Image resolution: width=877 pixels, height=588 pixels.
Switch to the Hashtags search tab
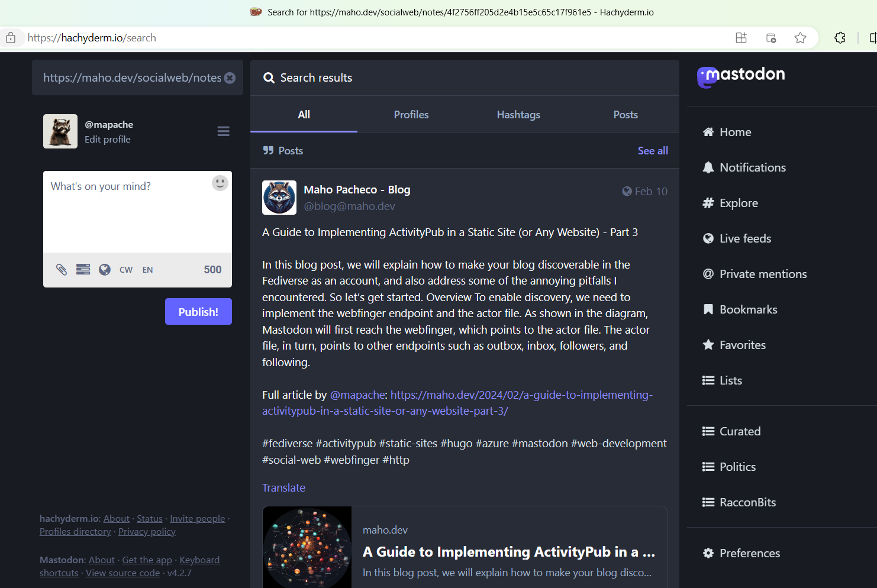[518, 114]
